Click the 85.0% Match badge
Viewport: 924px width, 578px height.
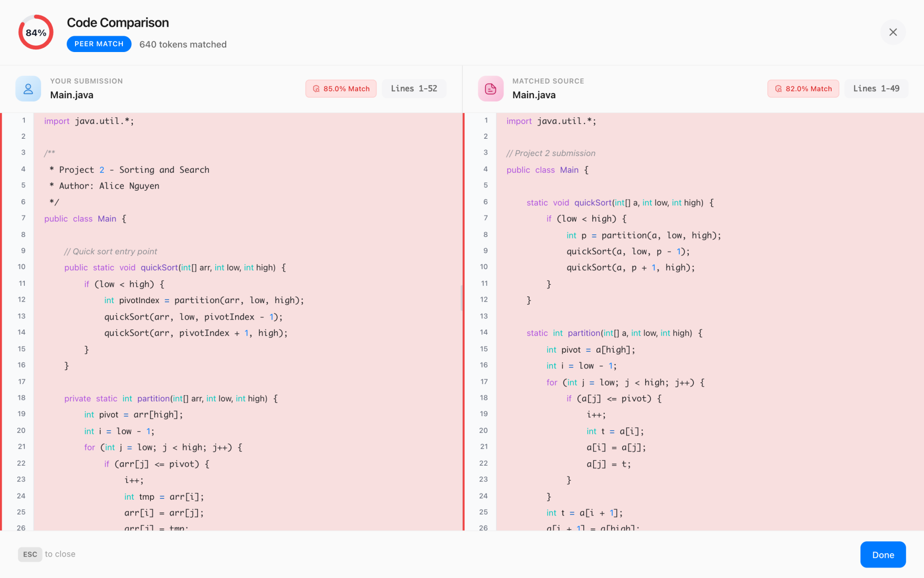pyautogui.click(x=341, y=88)
